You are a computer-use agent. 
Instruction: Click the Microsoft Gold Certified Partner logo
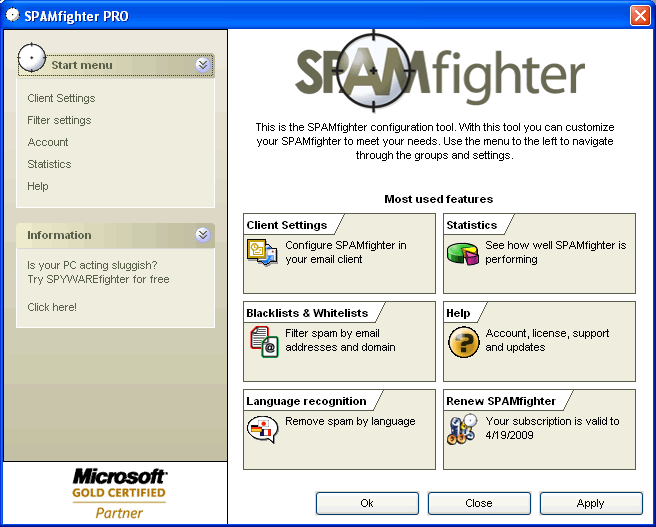pos(119,494)
